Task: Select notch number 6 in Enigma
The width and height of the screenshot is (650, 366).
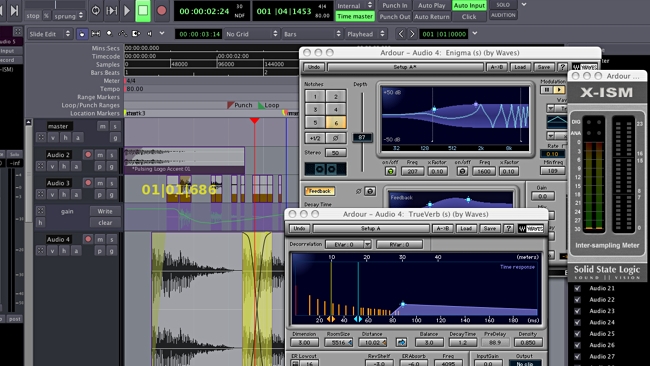Action: 336,122
